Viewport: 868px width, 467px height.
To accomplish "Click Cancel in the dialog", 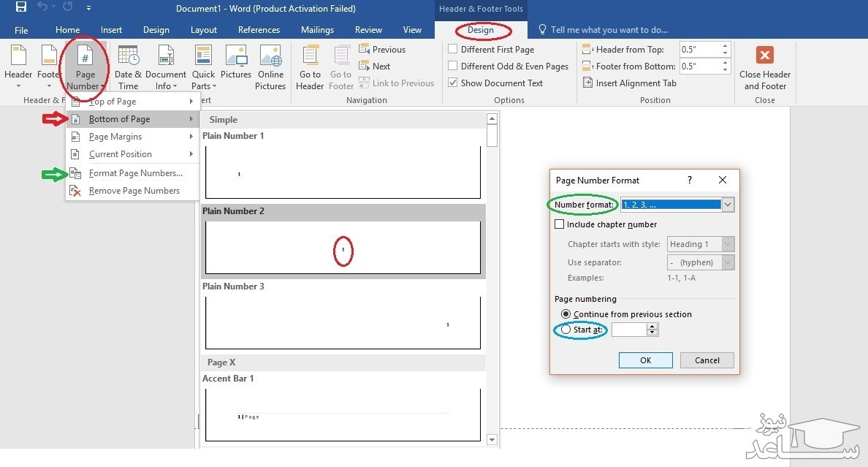I will click(707, 360).
